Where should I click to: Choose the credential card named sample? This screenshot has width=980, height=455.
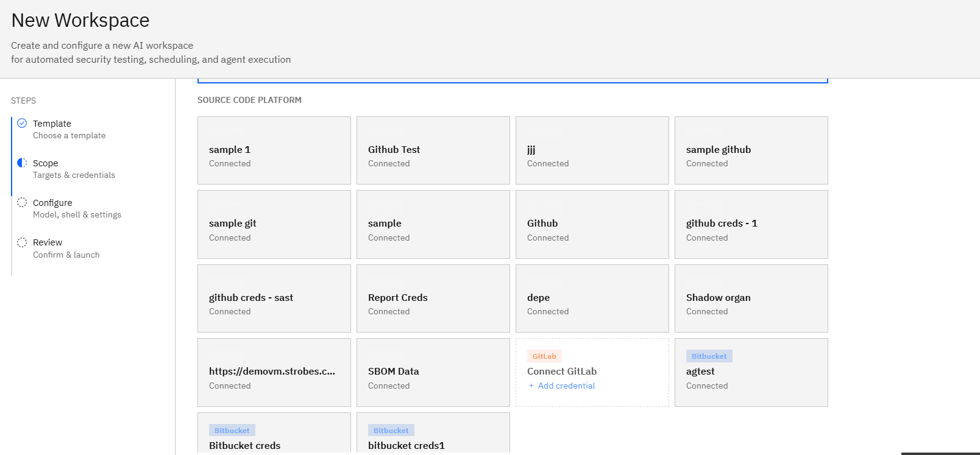pos(433,224)
